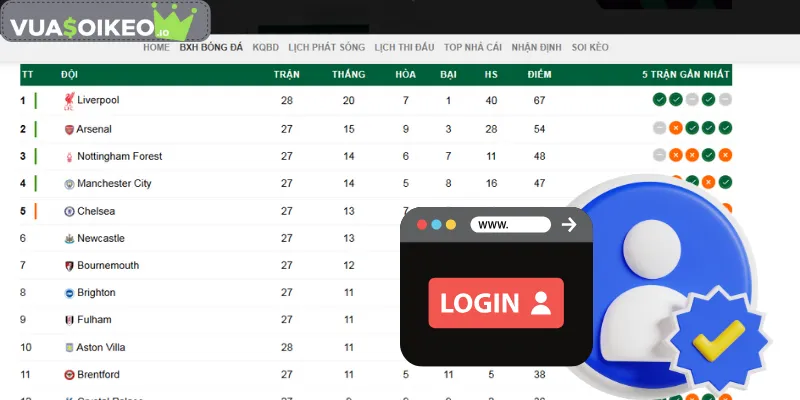The image size is (800, 400).
Task: Click the Chelsea club crest icon
Action: pyautogui.click(x=69, y=212)
